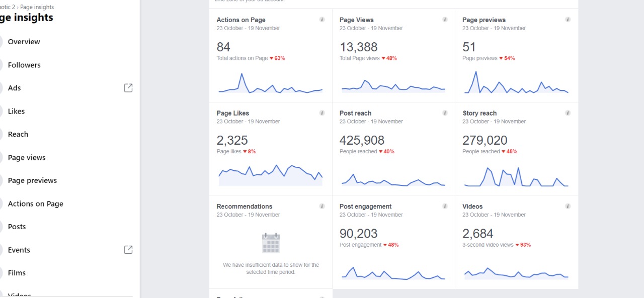Select the 51 page previews value

point(469,47)
